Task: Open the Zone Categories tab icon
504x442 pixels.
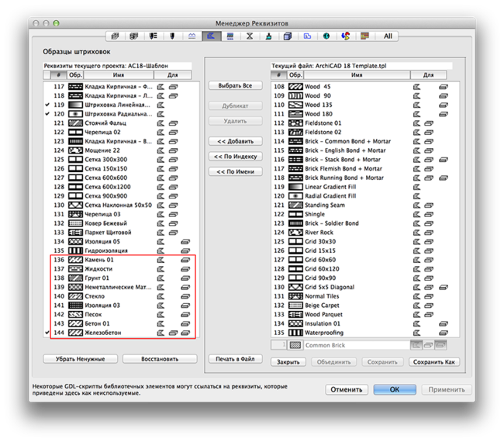Action: [307, 36]
